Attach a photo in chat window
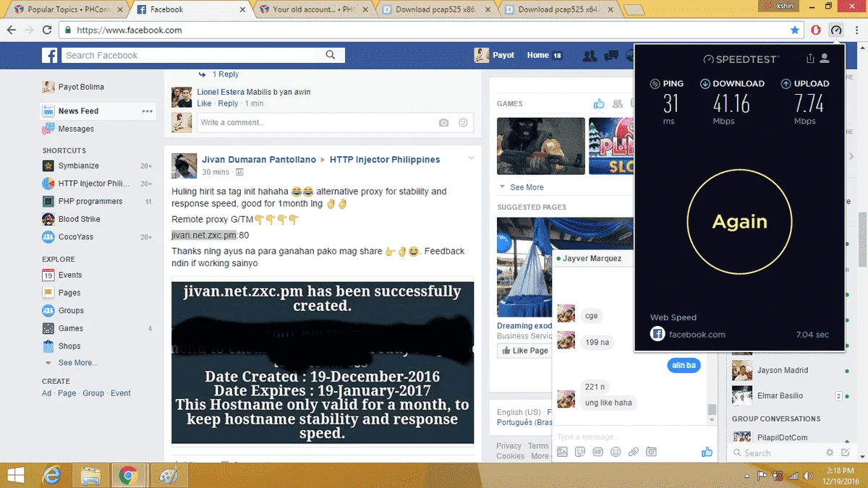The height and width of the screenshot is (488, 868). click(x=562, y=452)
